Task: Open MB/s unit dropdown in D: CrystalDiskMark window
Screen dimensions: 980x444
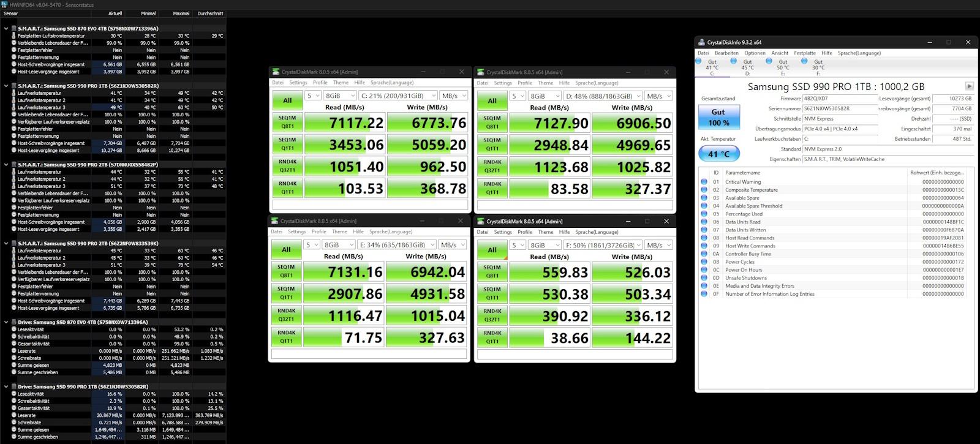Action: (658, 96)
